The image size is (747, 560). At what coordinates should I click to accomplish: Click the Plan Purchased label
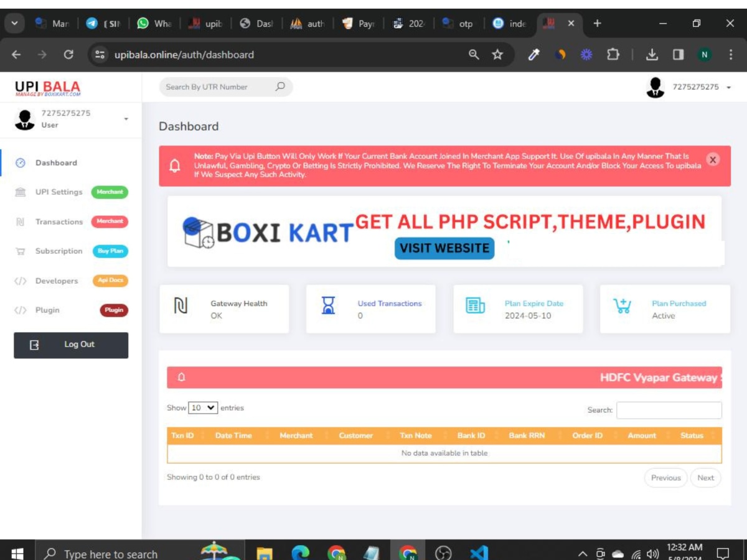point(679,304)
